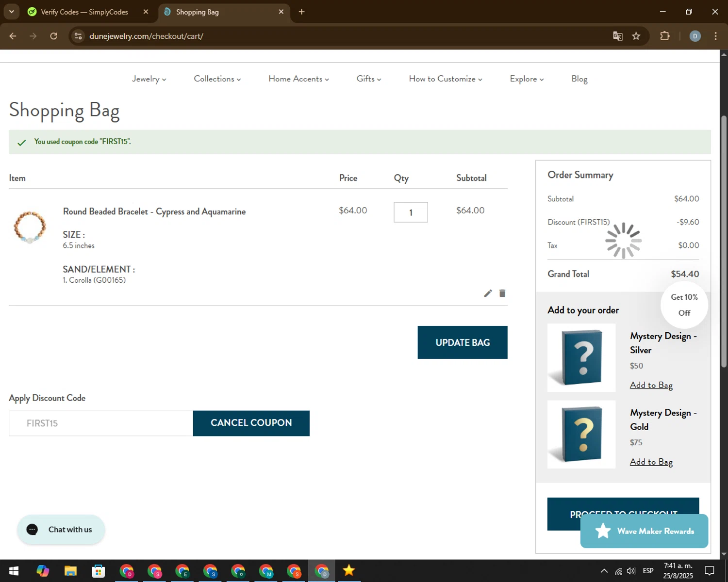Open the browser extensions puzzle icon
Image resolution: width=728 pixels, height=582 pixels.
click(664, 36)
